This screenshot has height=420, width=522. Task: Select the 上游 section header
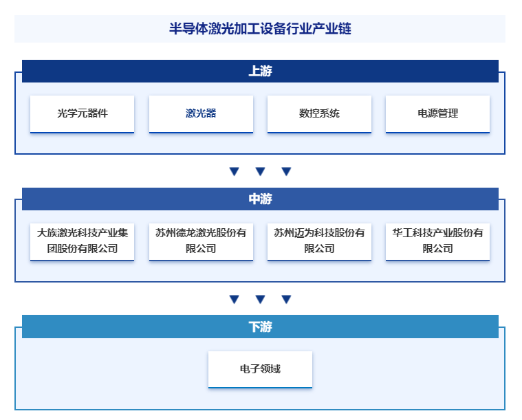[x=261, y=71]
